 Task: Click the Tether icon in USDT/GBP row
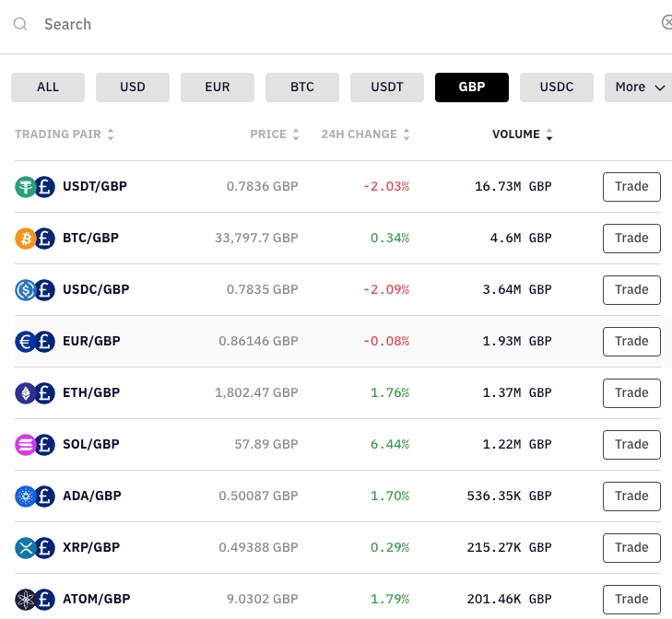tap(25, 187)
